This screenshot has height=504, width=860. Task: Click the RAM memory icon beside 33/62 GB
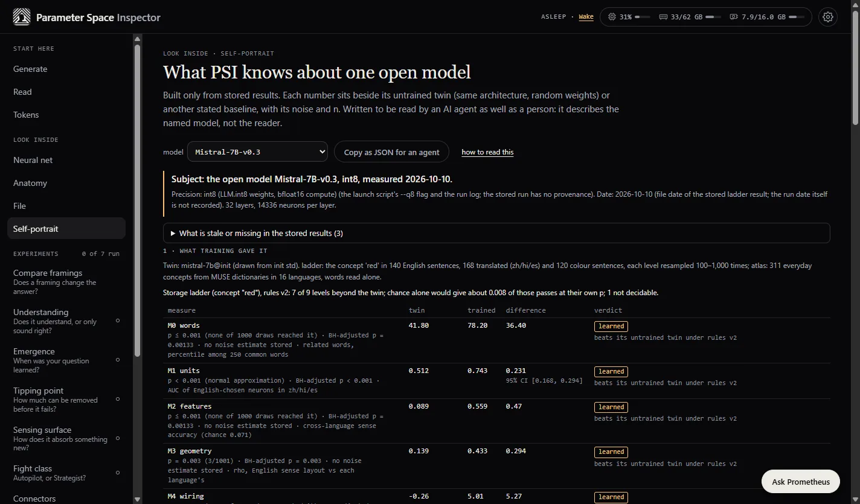(x=663, y=17)
